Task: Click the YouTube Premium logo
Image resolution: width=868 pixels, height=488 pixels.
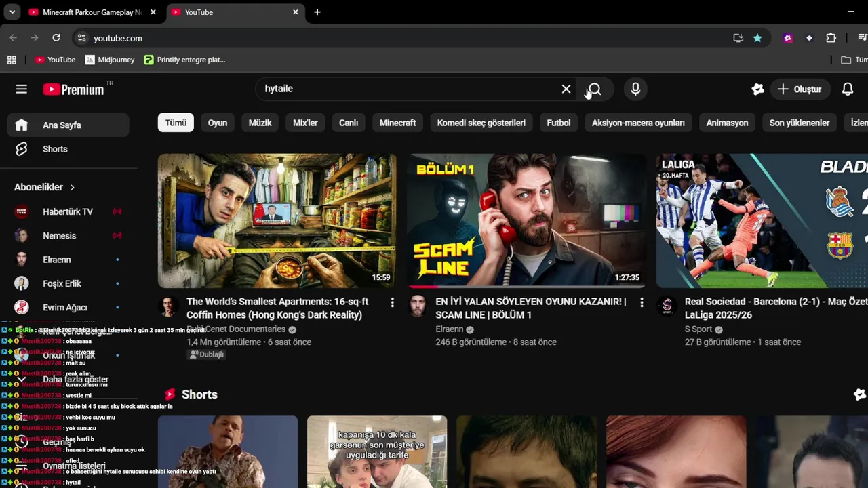Action: coord(73,89)
